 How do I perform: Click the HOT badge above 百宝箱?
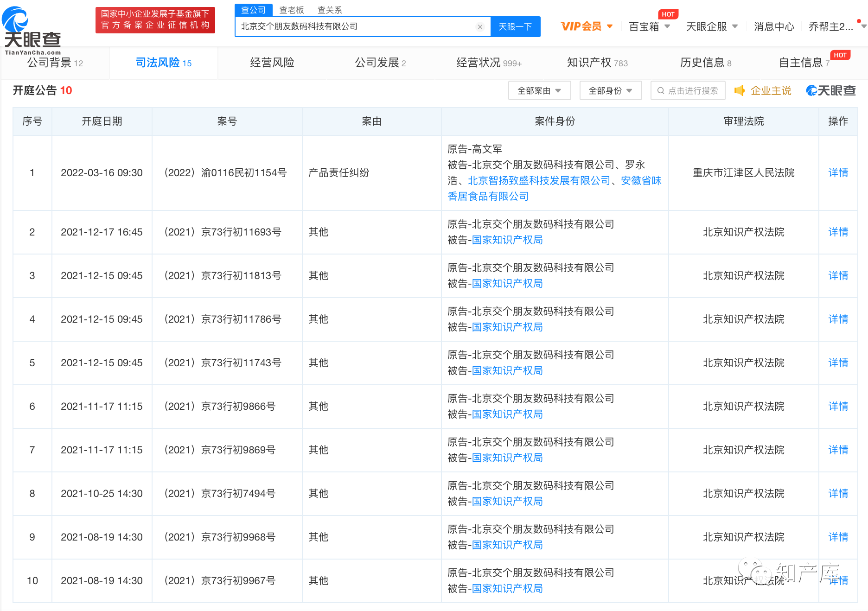click(x=668, y=14)
